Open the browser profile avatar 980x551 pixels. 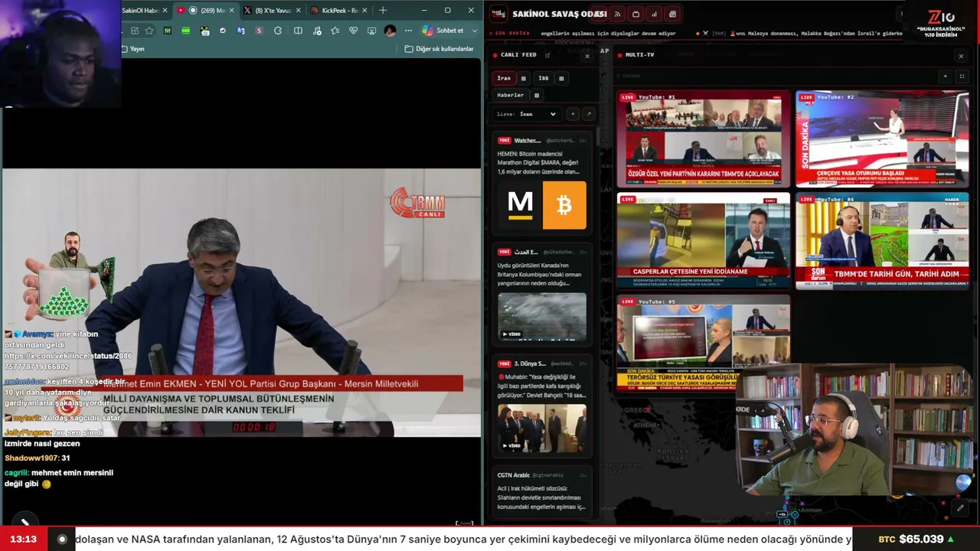pyautogui.click(x=390, y=31)
